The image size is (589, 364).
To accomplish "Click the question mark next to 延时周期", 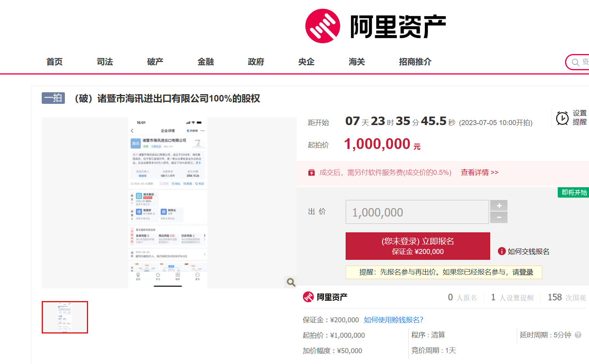I will (577, 335).
